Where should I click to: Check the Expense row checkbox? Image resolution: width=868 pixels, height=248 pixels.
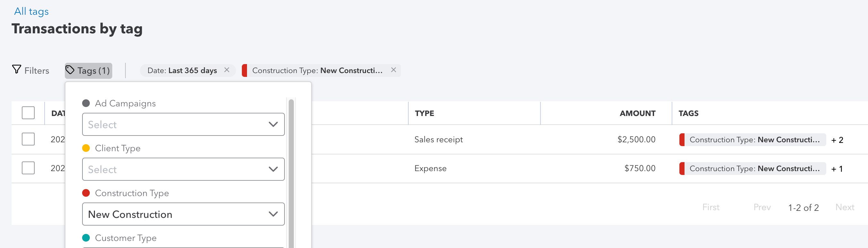(x=28, y=168)
